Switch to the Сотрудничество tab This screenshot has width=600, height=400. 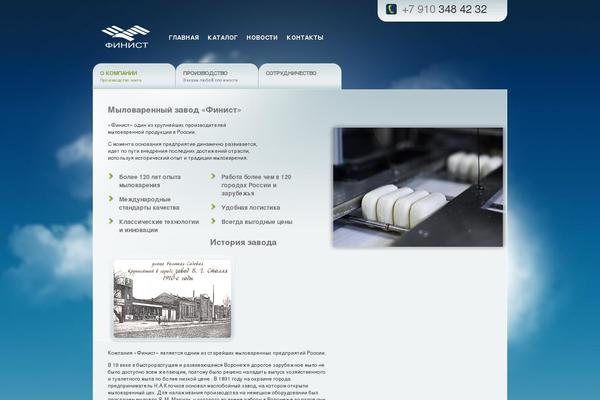300,76
